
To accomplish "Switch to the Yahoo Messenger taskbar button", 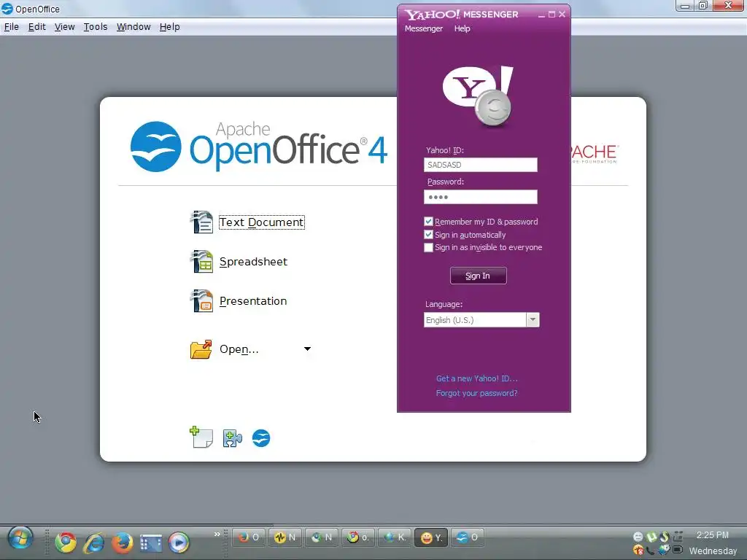I will tap(431, 537).
